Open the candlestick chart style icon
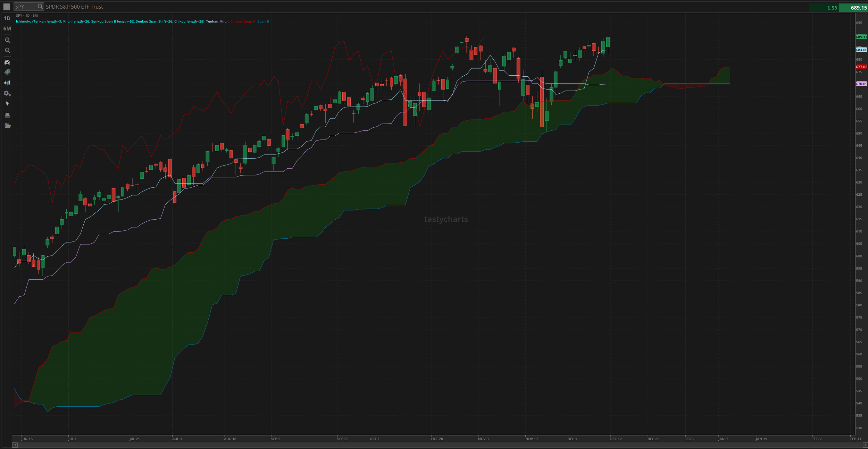This screenshot has width=868, height=449. (x=7, y=83)
